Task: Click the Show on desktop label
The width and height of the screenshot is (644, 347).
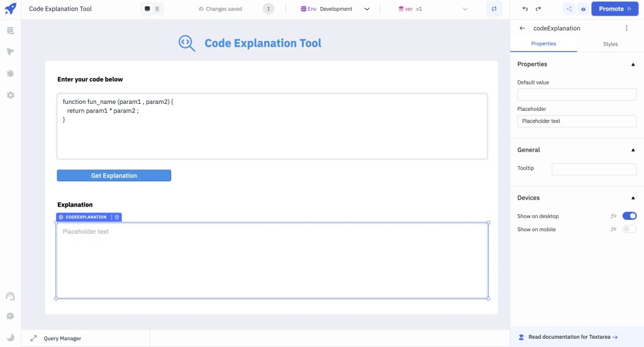Action: [x=538, y=216]
